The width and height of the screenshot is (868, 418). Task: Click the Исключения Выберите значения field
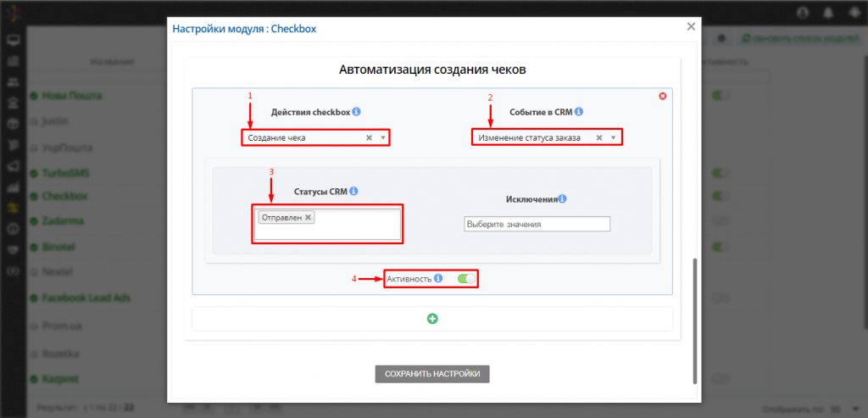tap(537, 224)
